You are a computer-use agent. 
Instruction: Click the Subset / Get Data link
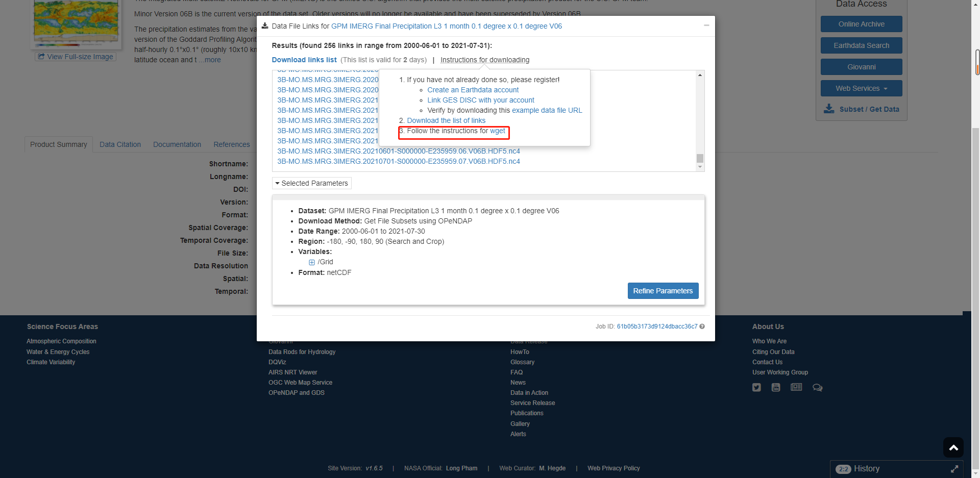point(869,109)
